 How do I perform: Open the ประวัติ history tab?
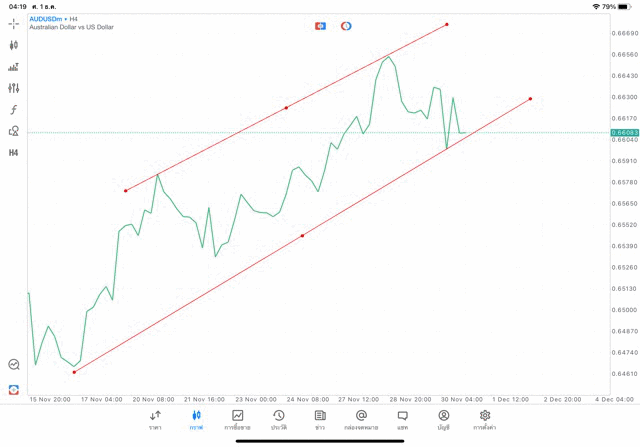[278, 419]
